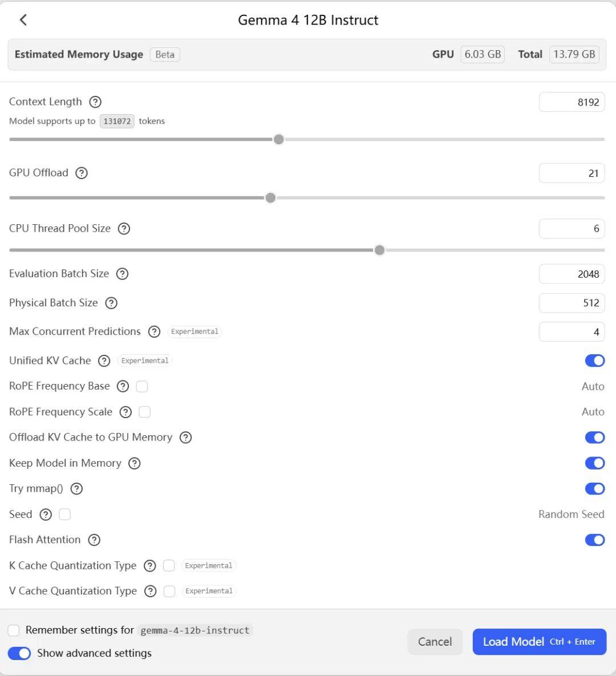This screenshot has width=616, height=676.
Task: Focus the Context Length field showing 8192
Action: (572, 102)
